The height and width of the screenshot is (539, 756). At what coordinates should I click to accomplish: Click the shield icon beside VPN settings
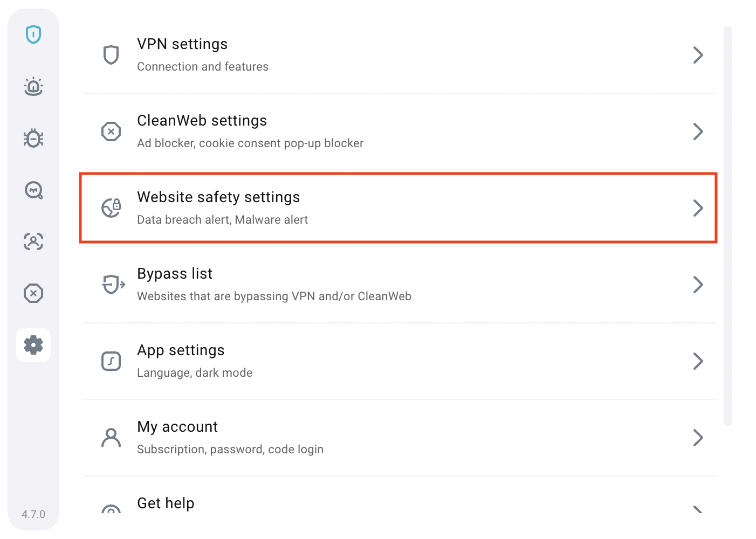(x=111, y=55)
